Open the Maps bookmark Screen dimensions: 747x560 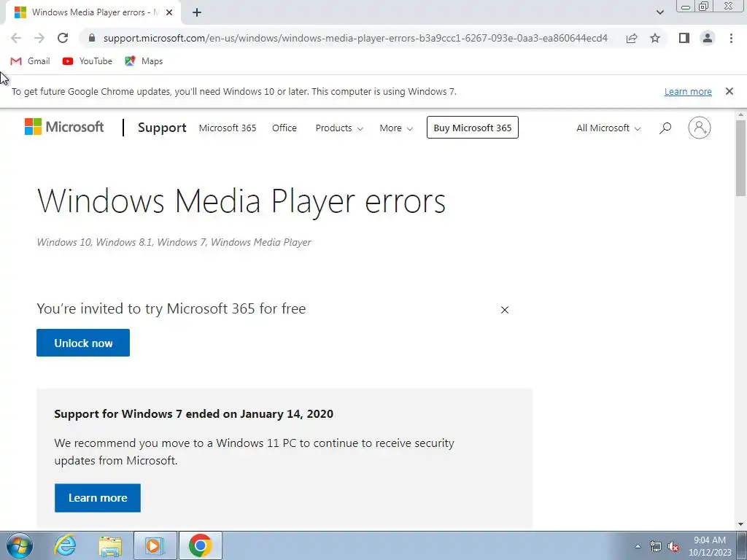(144, 61)
